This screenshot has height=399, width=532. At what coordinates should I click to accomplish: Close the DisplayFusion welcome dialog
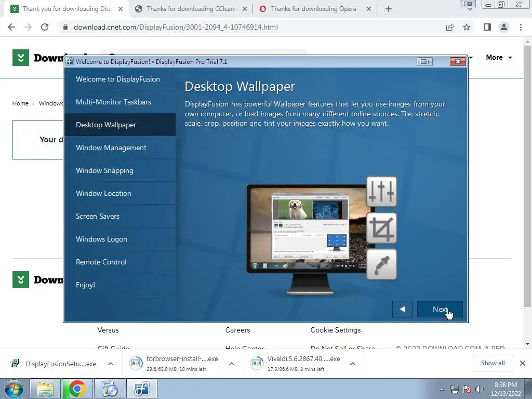[x=458, y=61]
